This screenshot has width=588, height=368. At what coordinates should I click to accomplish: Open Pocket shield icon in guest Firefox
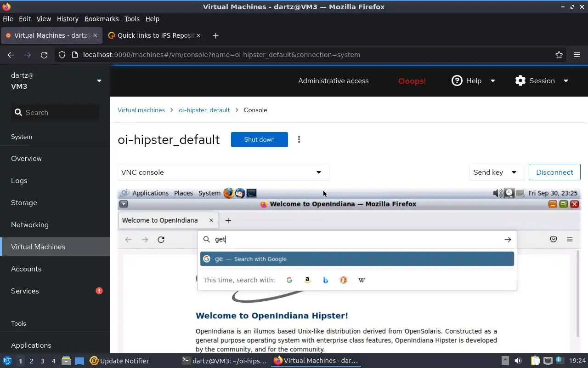pyautogui.click(x=554, y=239)
